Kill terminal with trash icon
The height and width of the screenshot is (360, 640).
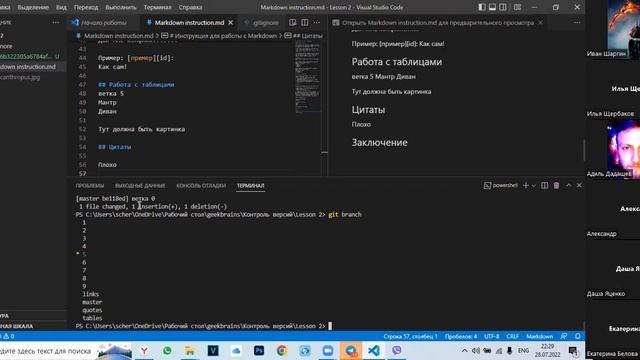click(556, 185)
